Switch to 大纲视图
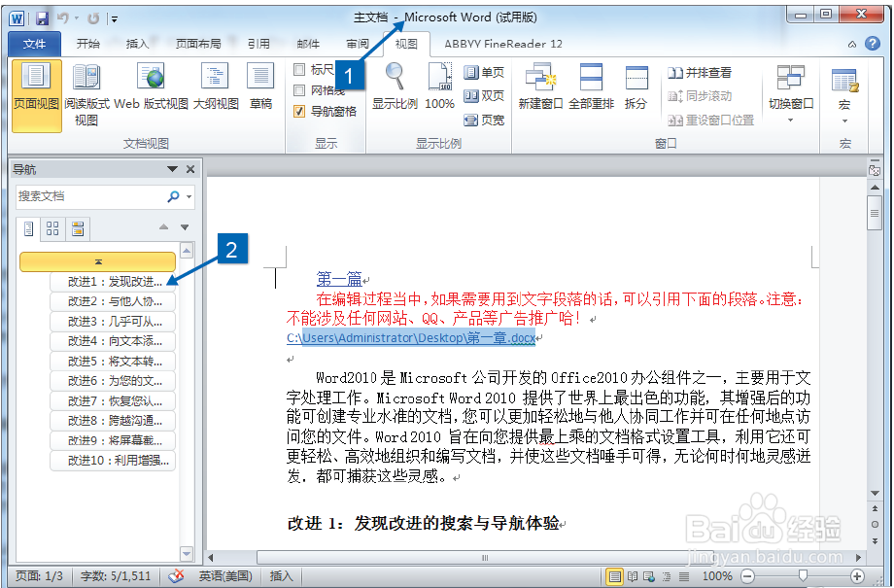This screenshot has width=894, height=588. [216, 88]
